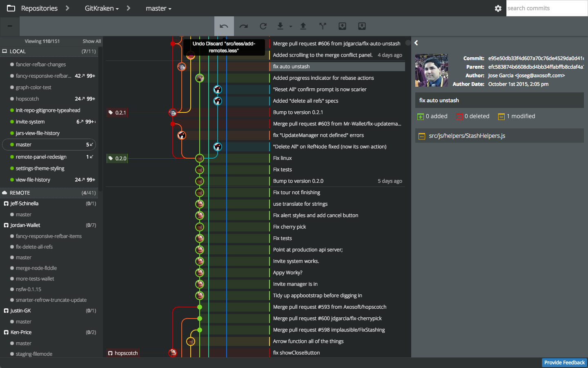Select the nsfw-0.1.15 remote branch
Image resolution: width=588 pixels, height=368 pixels.
29,289
